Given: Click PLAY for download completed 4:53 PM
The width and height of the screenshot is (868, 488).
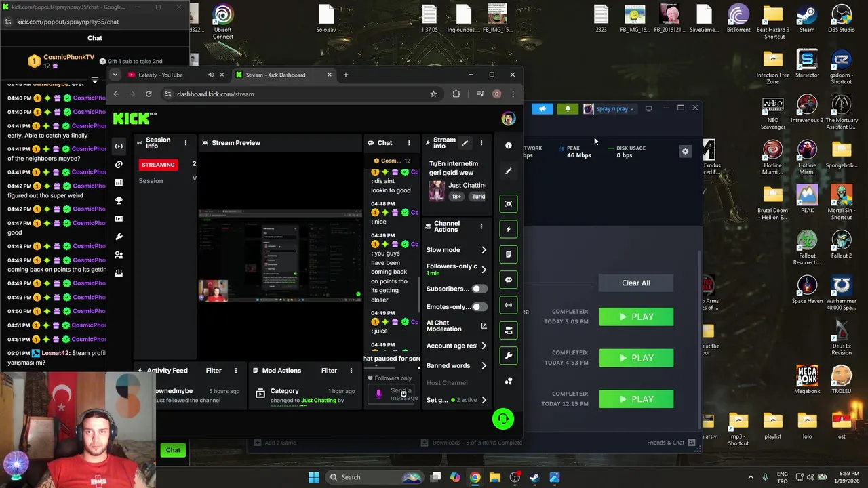Looking at the screenshot, I should tap(636, 358).
